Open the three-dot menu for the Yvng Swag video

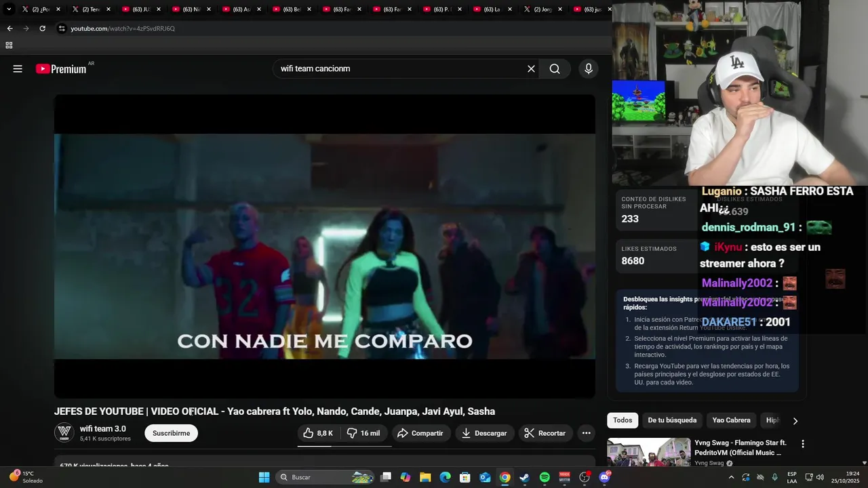pyautogui.click(x=803, y=444)
